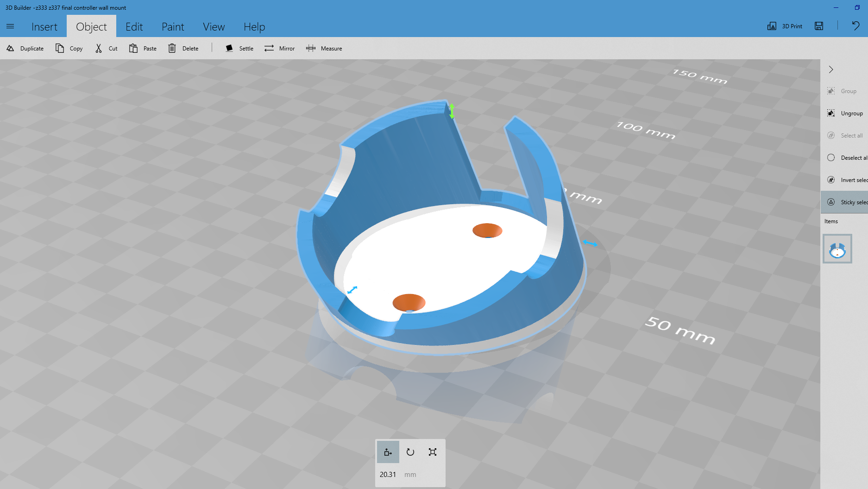Select the model thumbnail in Items
The image size is (868, 489).
(x=837, y=249)
